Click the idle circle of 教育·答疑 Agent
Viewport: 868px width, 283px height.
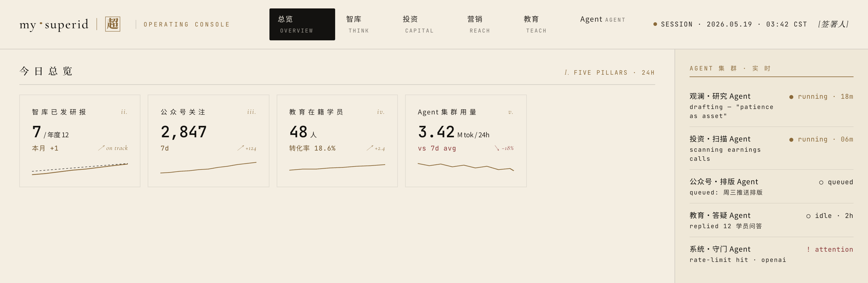(808, 216)
